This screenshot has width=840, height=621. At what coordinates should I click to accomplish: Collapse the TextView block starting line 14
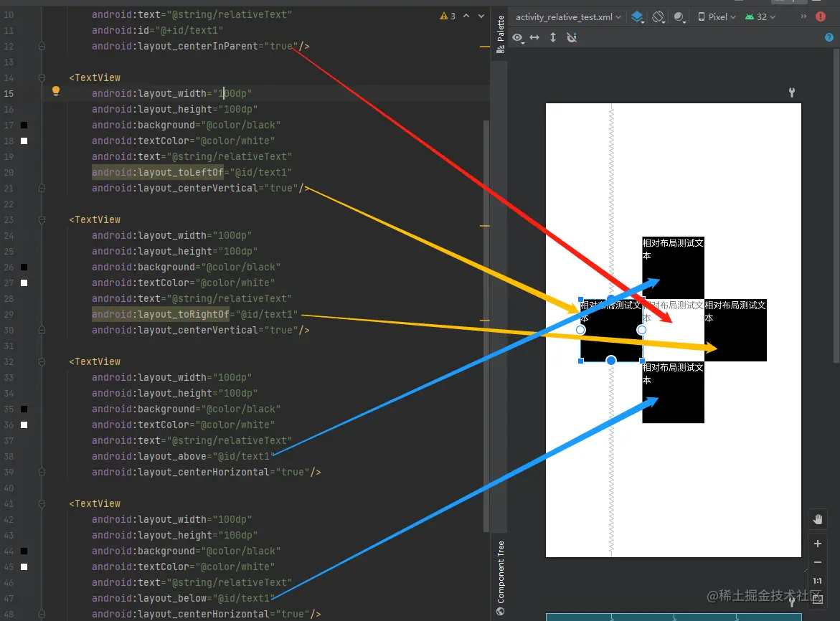pos(42,77)
